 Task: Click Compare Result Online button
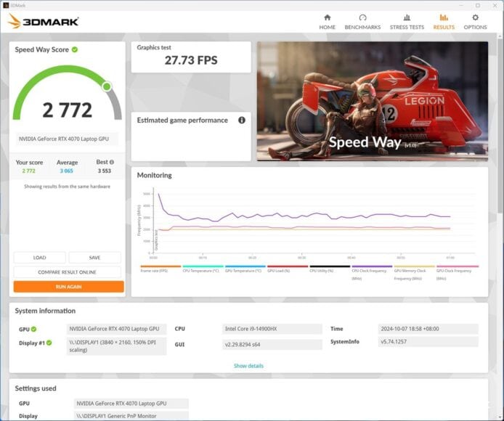tap(68, 272)
